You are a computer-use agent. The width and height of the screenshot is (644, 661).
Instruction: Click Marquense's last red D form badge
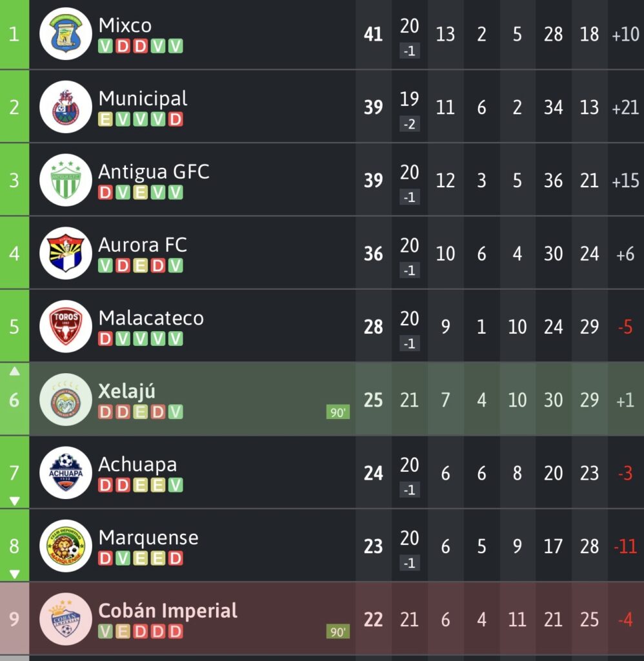point(176,558)
